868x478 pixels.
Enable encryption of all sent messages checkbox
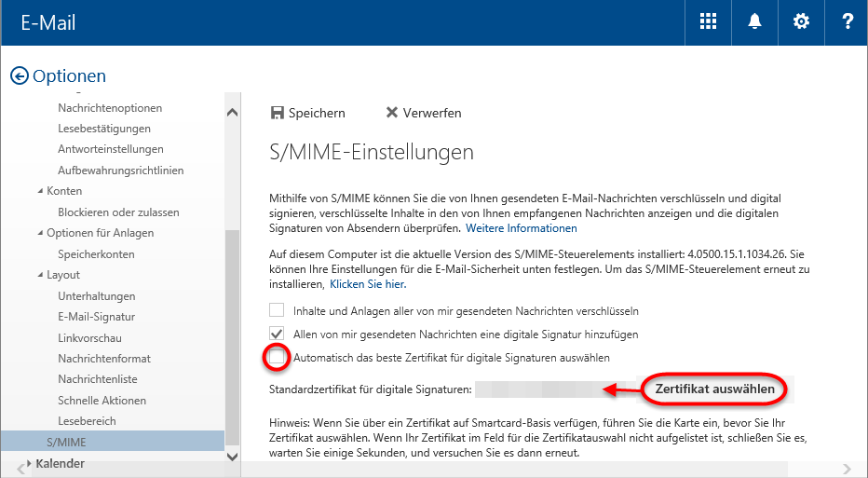tap(277, 310)
